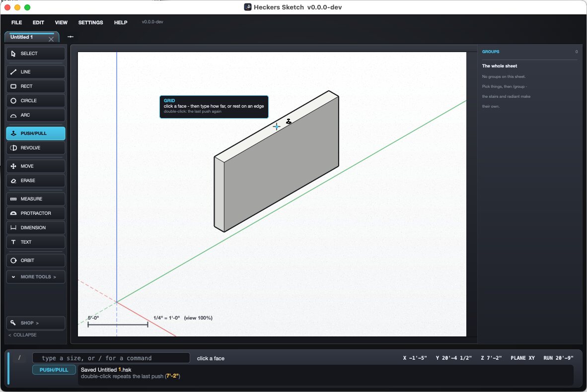Viewport: 587px width, 392px height.
Task: Select the Arc tool icon
Action: click(13, 116)
